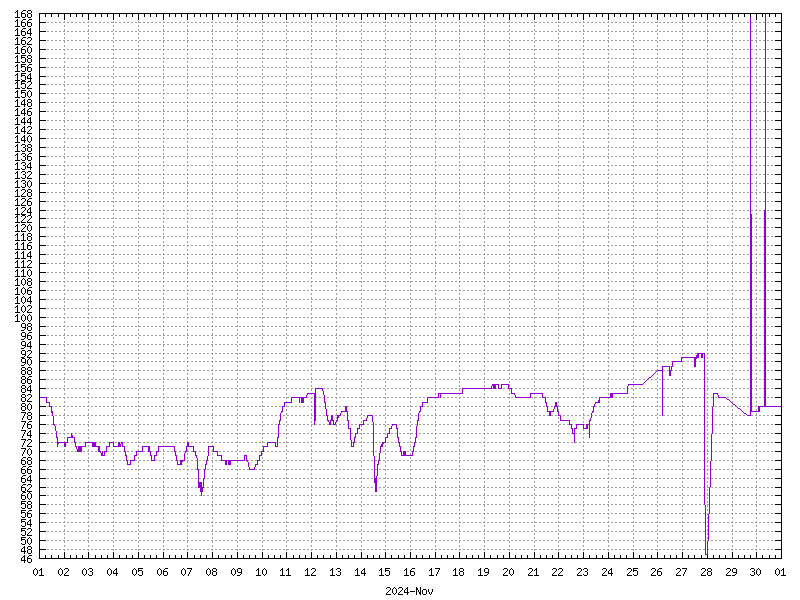
Task: Click the y-axis label "80"
Action: [27, 407]
